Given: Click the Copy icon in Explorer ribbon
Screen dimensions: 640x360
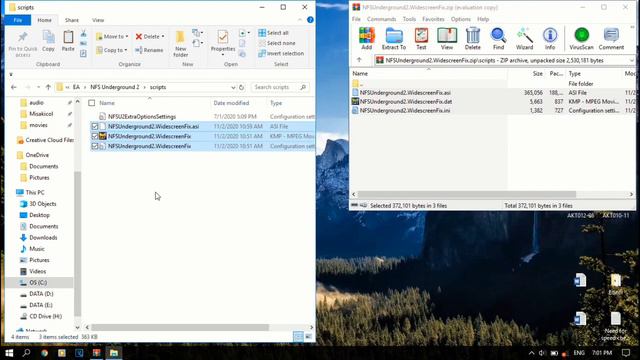Looking at the screenshot, I should point(49,41).
